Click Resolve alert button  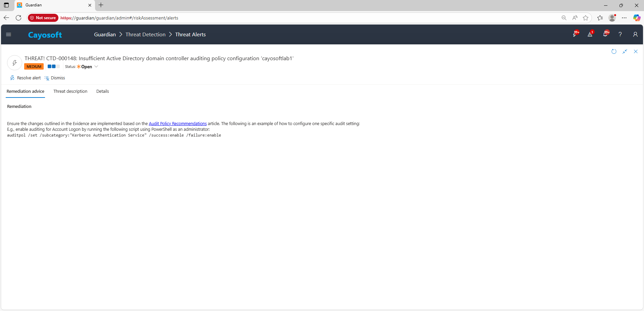(26, 78)
